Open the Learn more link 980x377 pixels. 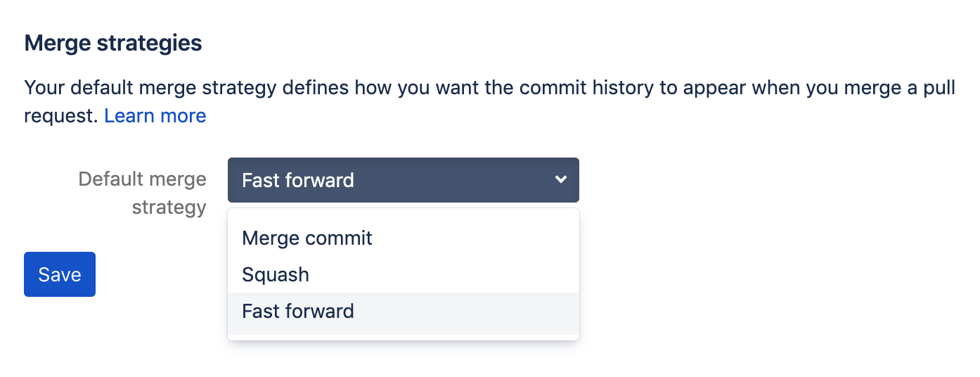[155, 116]
